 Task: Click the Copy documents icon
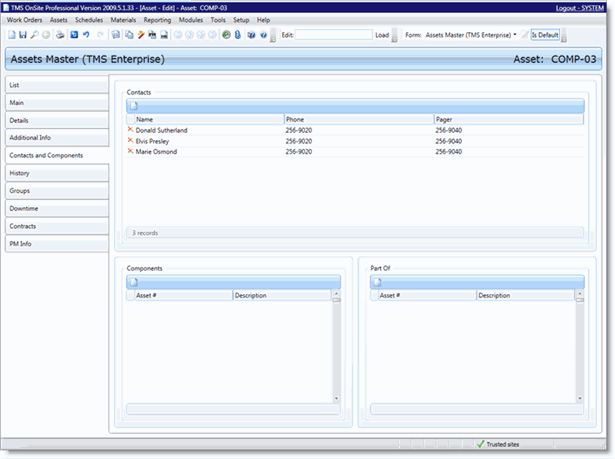[x=129, y=35]
